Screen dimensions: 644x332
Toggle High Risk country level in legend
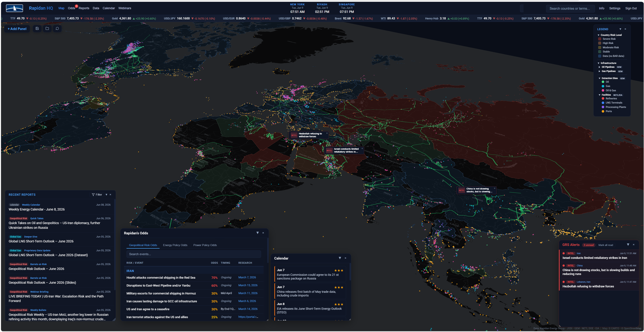pyautogui.click(x=606, y=43)
